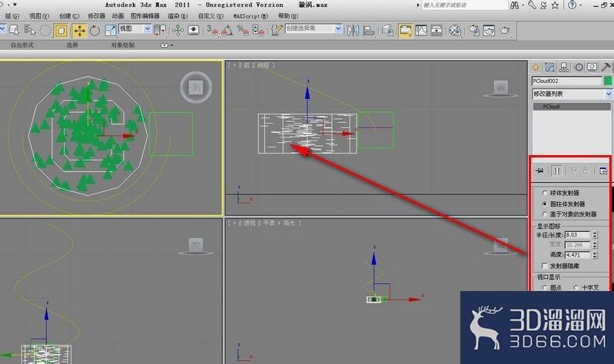Select the PCloud entry in modifier stack

tap(572, 107)
